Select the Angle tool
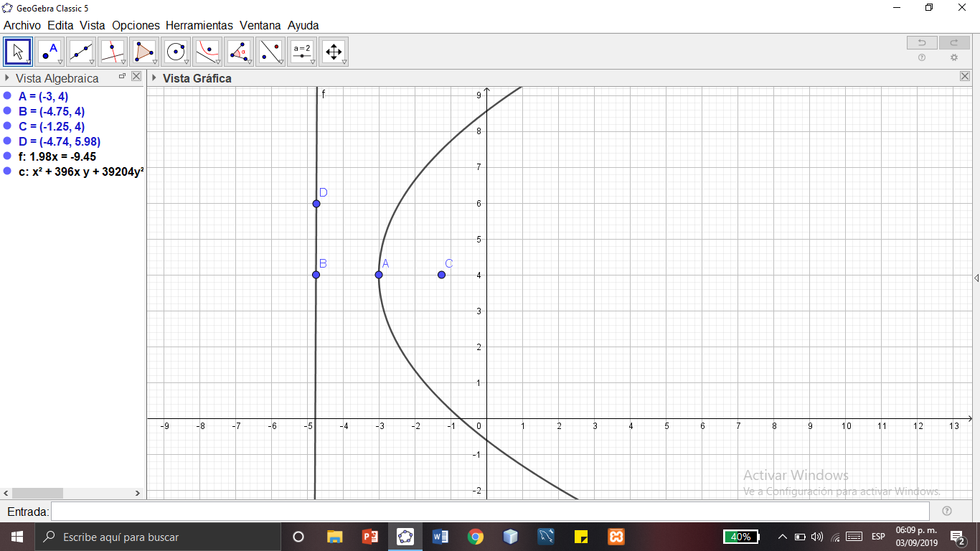This screenshot has width=980, height=551. tap(239, 51)
